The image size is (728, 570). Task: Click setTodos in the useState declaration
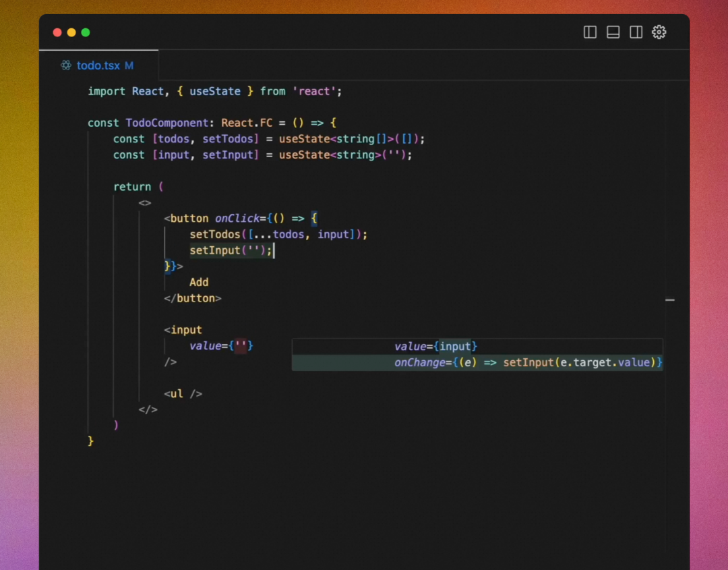228,139
